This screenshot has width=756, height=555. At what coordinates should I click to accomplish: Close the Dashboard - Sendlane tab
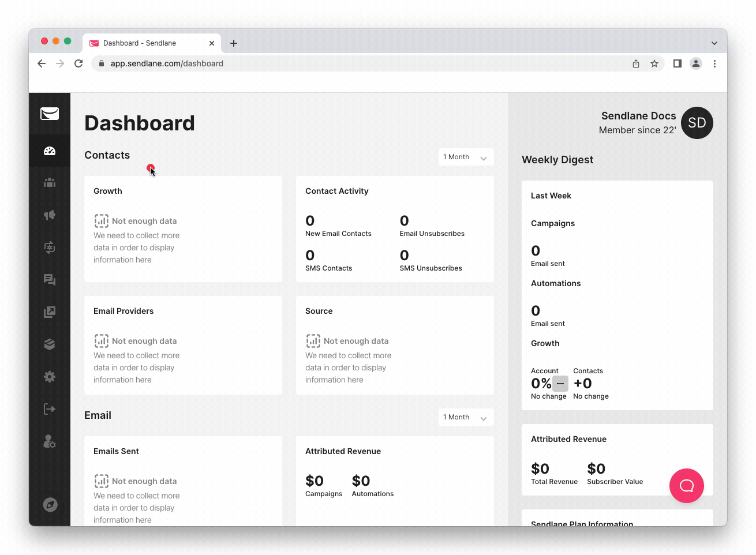point(212,43)
